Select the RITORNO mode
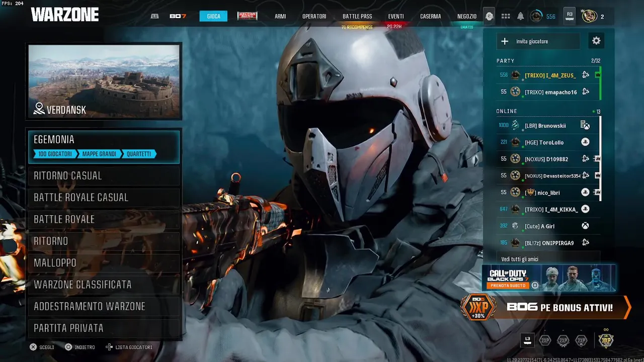This screenshot has height=362, width=644. click(104, 241)
